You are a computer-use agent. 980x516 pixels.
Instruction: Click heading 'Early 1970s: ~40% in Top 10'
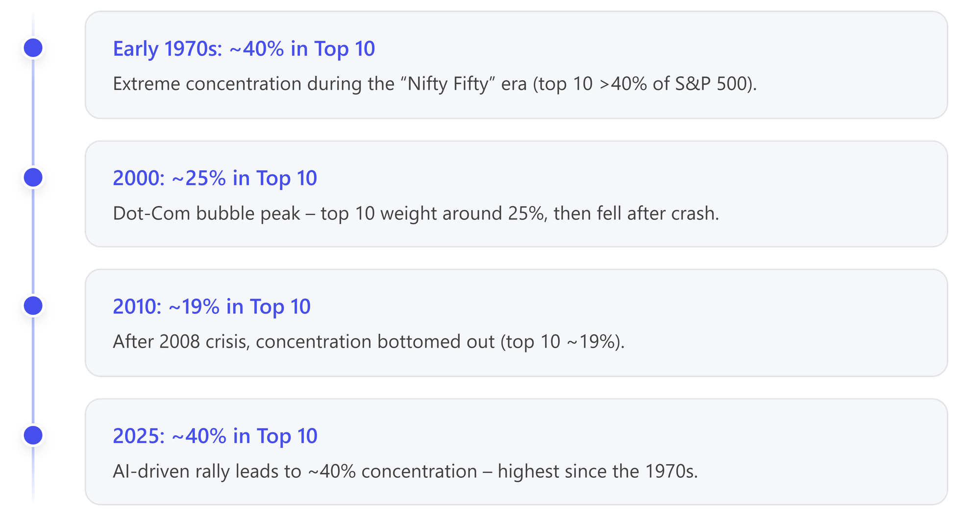(244, 49)
